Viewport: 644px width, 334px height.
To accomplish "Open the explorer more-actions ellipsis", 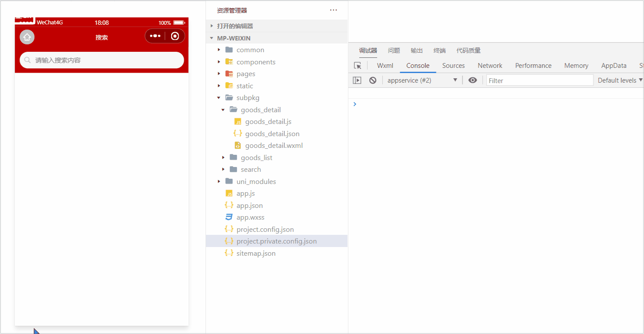I will coord(334,10).
